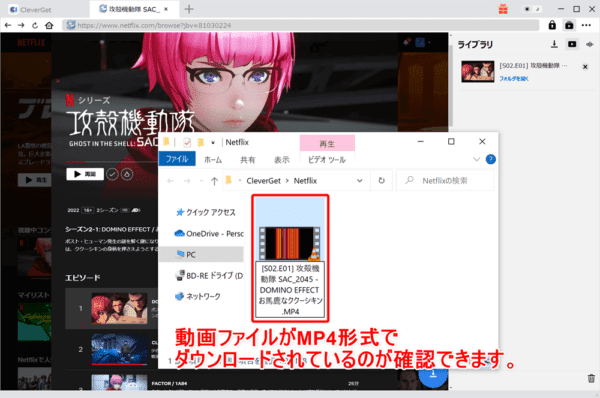
Task: Go back in Explorer window
Action: [171, 181]
